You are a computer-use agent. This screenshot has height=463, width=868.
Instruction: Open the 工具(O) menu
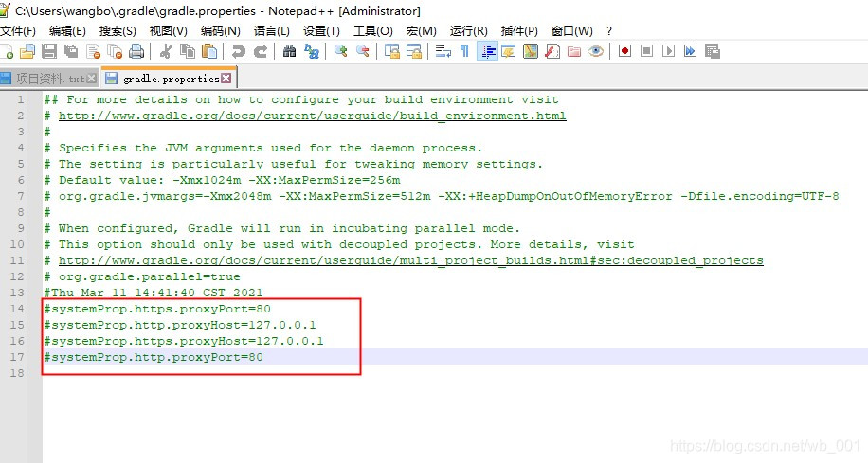(x=373, y=31)
